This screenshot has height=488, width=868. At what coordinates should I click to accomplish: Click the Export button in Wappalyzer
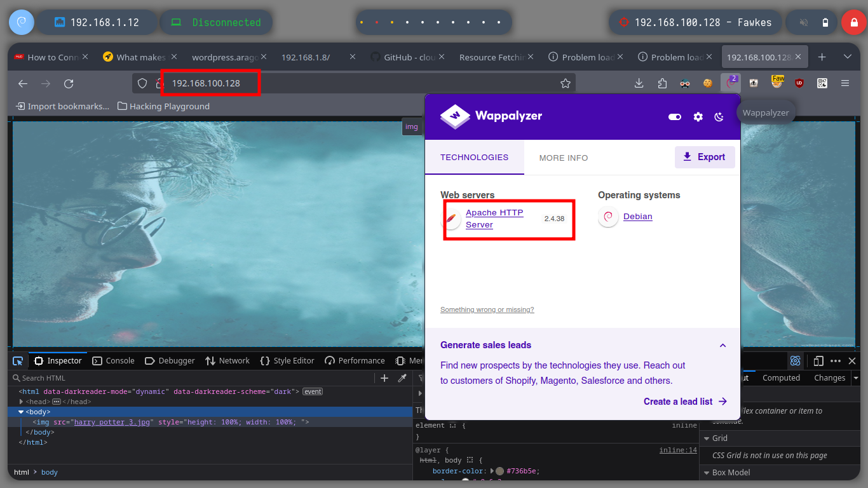pyautogui.click(x=705, y=157)
